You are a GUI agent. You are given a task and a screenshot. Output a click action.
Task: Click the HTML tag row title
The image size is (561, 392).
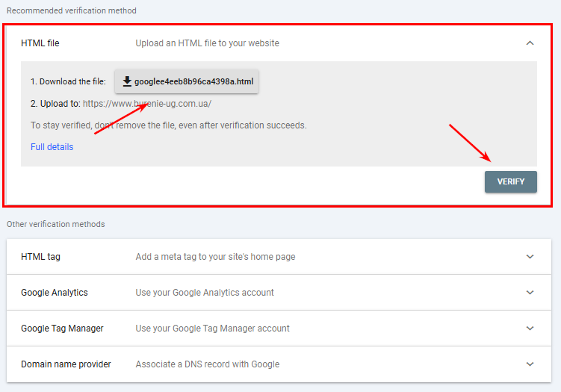coord(40,257)
